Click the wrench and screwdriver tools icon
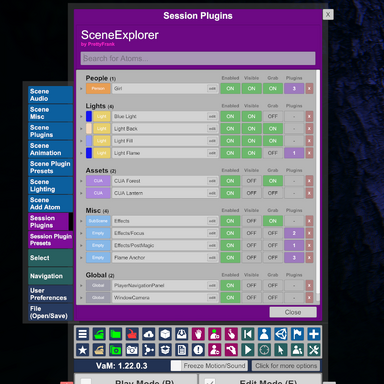 pos(314,350)
